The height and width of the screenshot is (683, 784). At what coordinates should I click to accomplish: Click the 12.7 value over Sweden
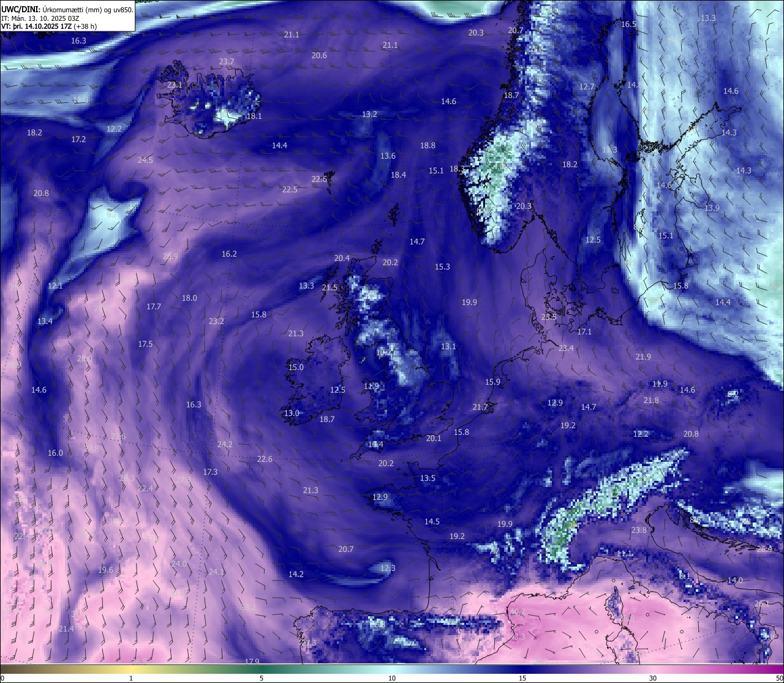(587, 86)
